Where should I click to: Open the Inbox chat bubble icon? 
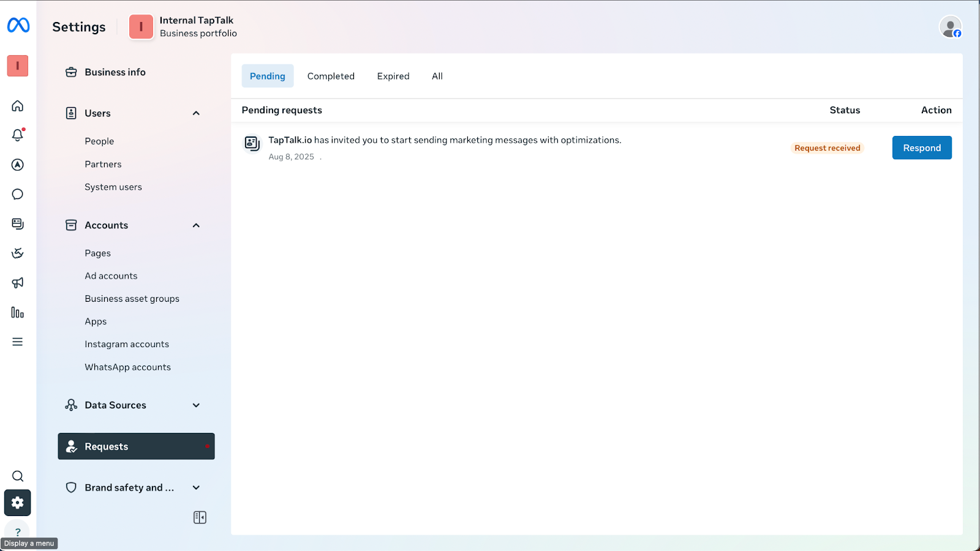pyautogui.click(x=18, y=194)
